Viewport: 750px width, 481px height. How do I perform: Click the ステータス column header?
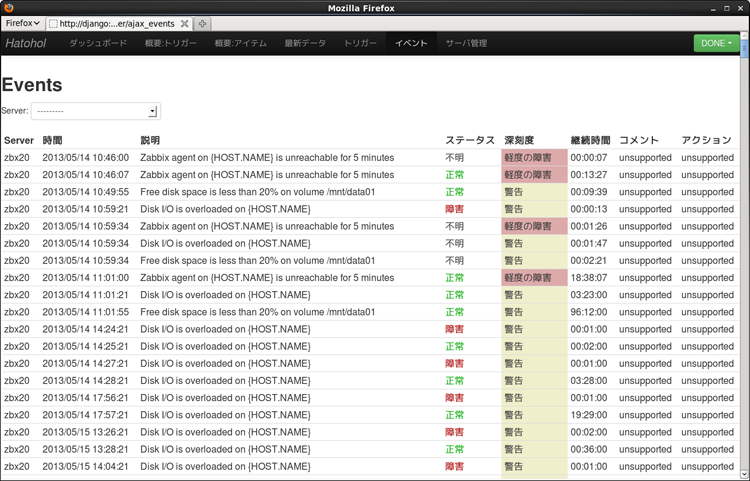(x=469, y=141)
